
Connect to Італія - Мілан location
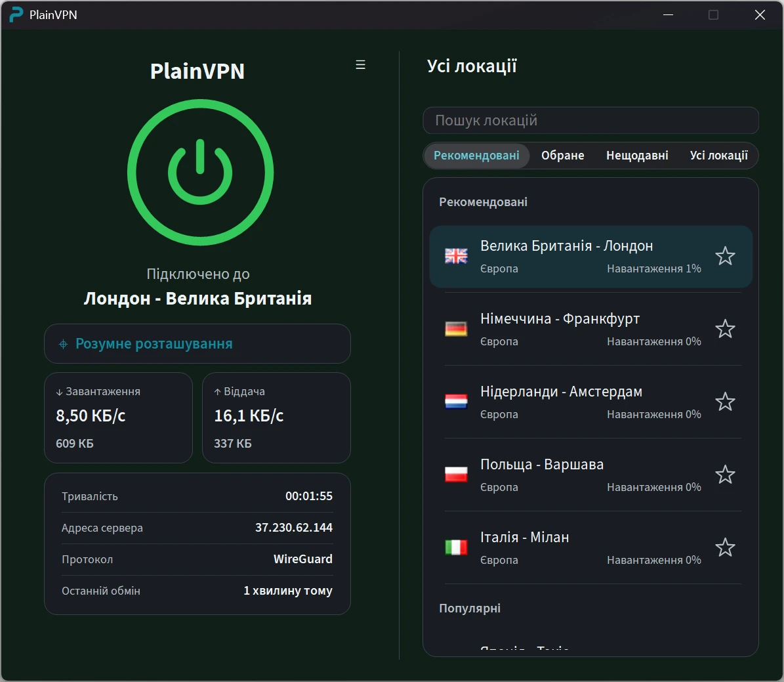click(x=590, y=547)
